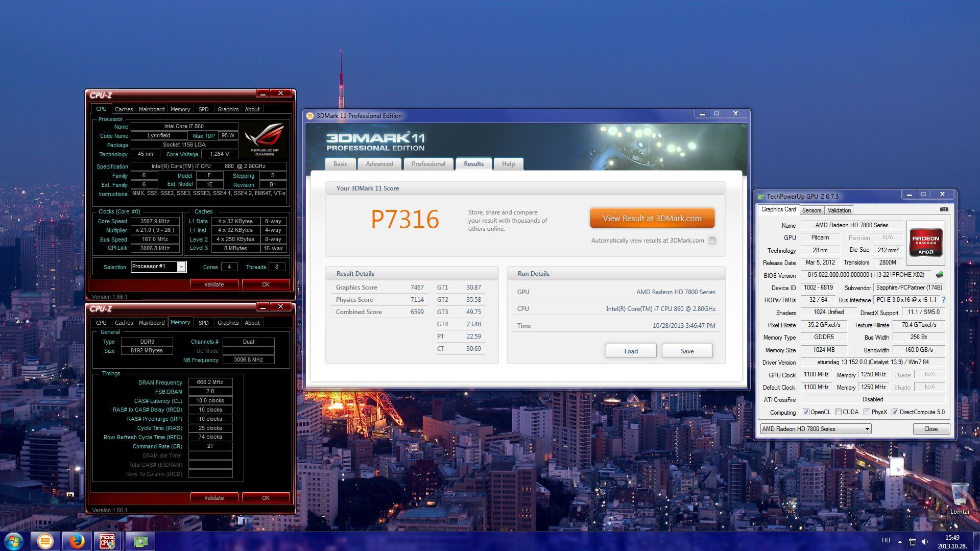
Task: Click the Time value in Run Details
Action: coord(684,326)
